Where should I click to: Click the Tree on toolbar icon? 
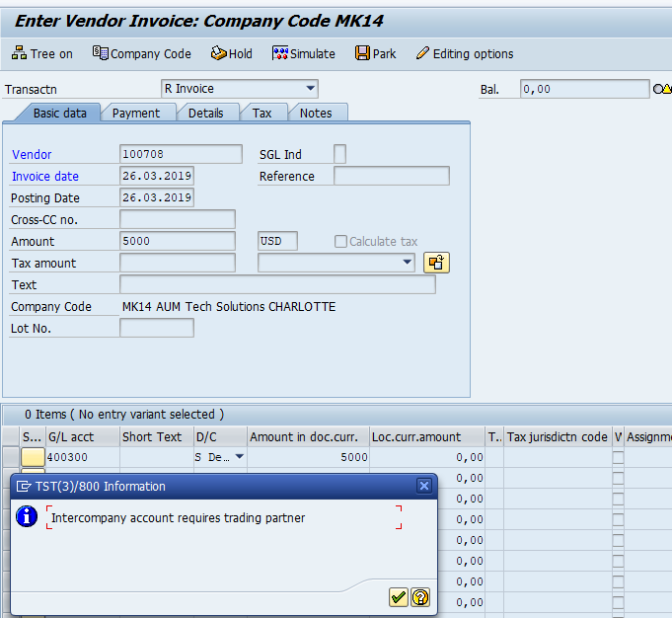(19, 53)
